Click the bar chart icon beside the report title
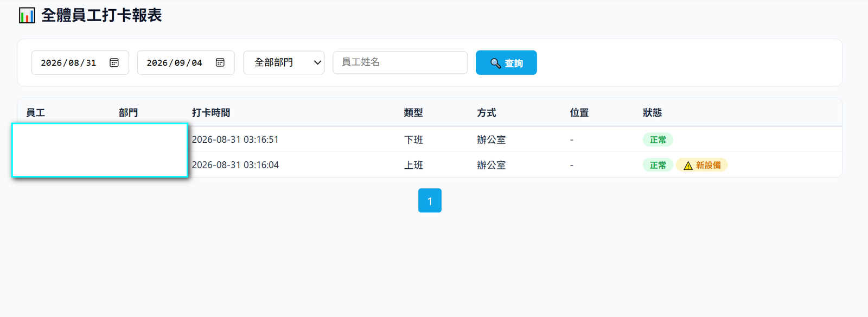The width and height of the screenshot is (868, 317). click(27, 15)
